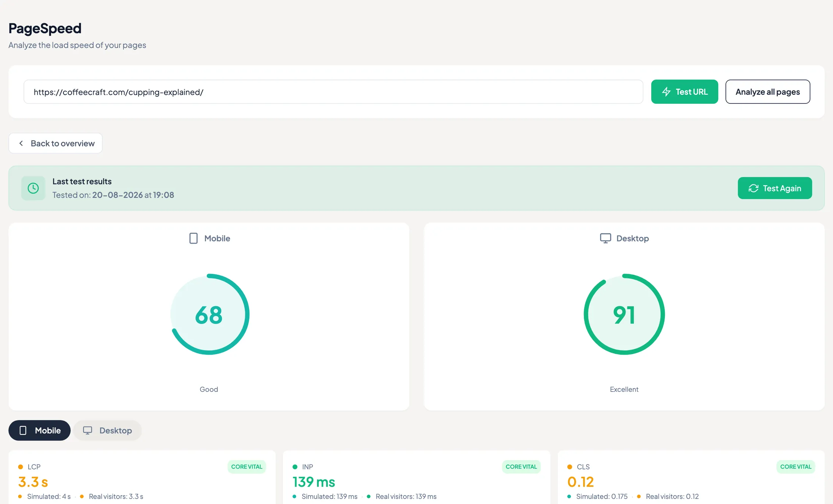833x504 pixels.
Task: Click the CLS value 0.12
Action: pyautogui.click(x=580, y=482)
